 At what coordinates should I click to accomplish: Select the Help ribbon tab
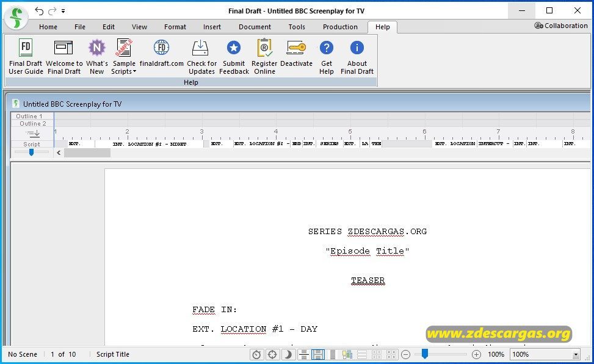tap(382, 27)
